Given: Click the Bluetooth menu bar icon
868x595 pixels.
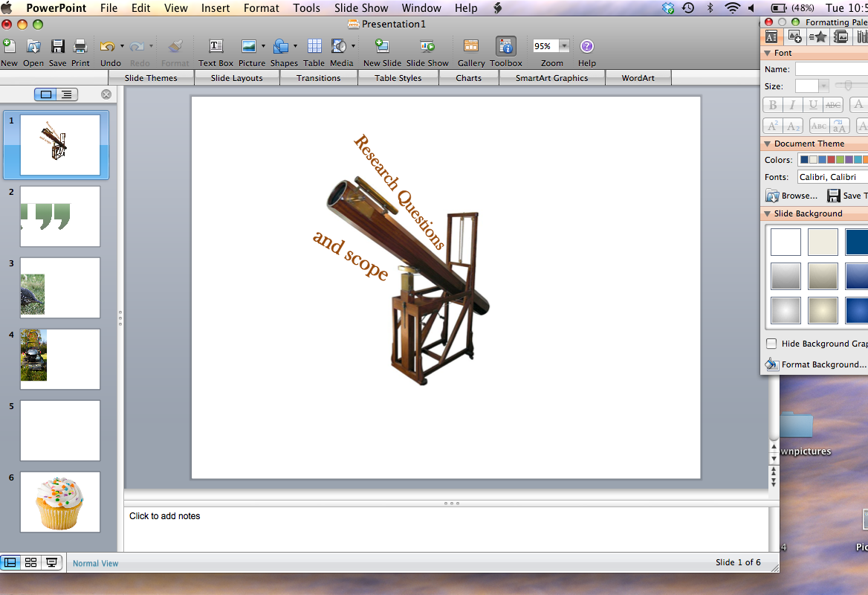Looking at the screenshot, I should click(710, 7).
